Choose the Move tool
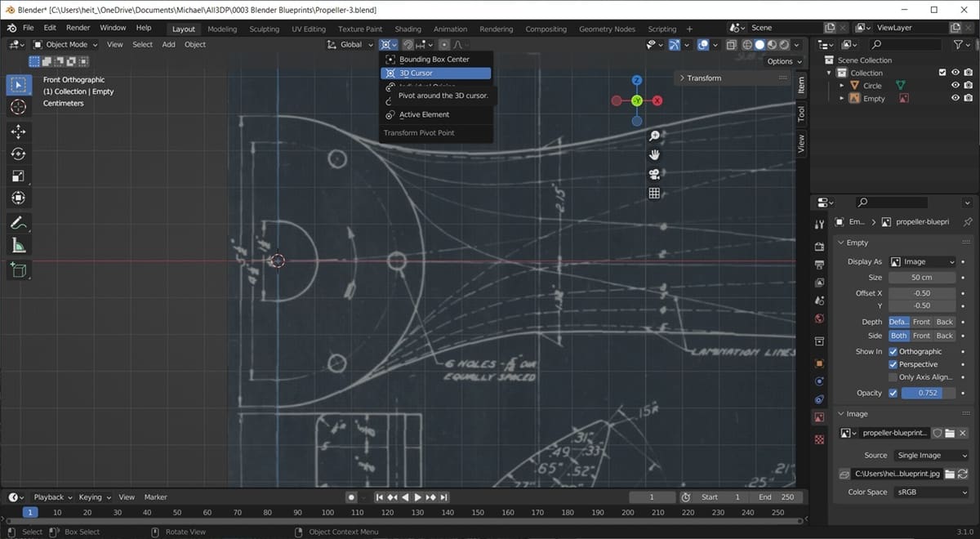This screenshot has height=539, width=980. coord(19,131)
